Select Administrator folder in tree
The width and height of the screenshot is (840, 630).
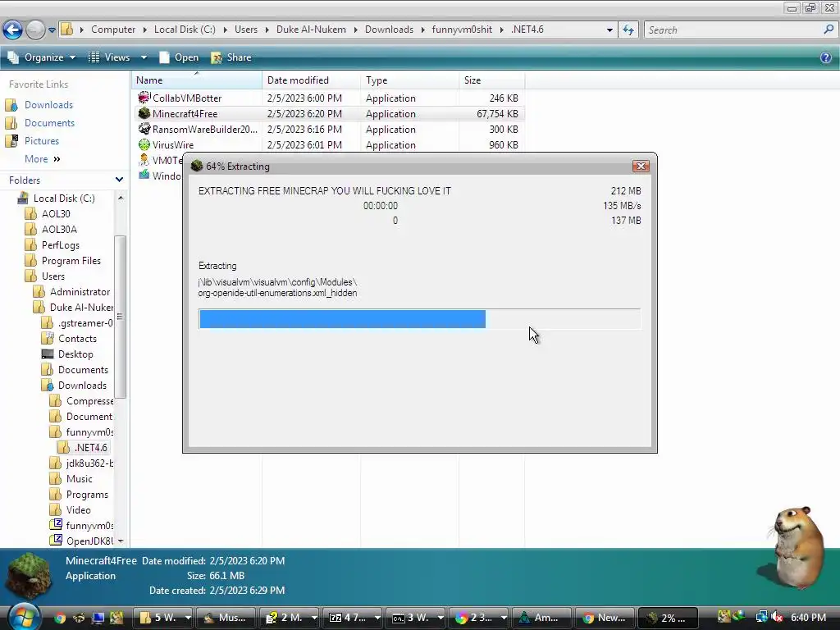pyautogui.click(x=80, y=291)
